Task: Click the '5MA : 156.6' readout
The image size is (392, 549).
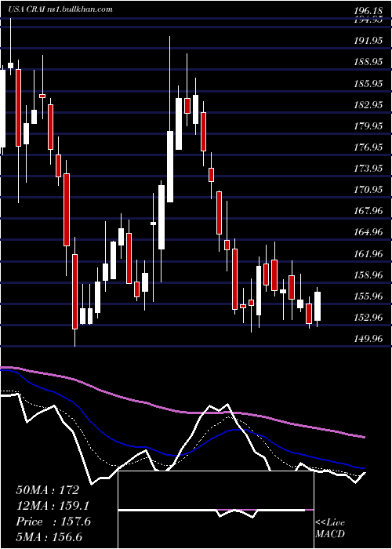Action: pos(51,537)
